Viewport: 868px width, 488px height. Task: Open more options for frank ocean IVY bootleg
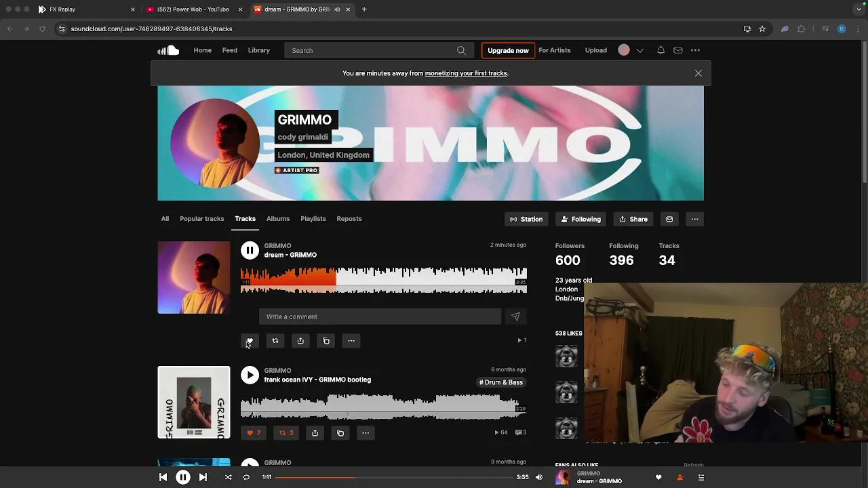[366, 432]
